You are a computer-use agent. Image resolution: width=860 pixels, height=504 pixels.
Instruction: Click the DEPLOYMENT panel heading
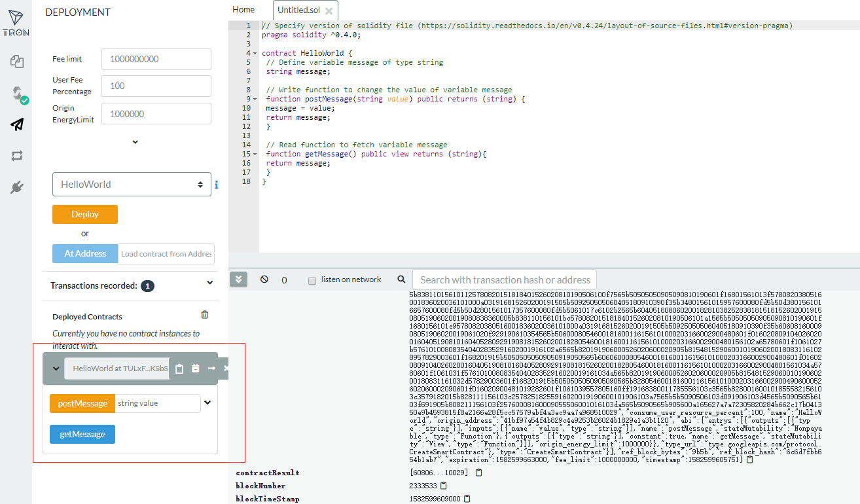78,12
